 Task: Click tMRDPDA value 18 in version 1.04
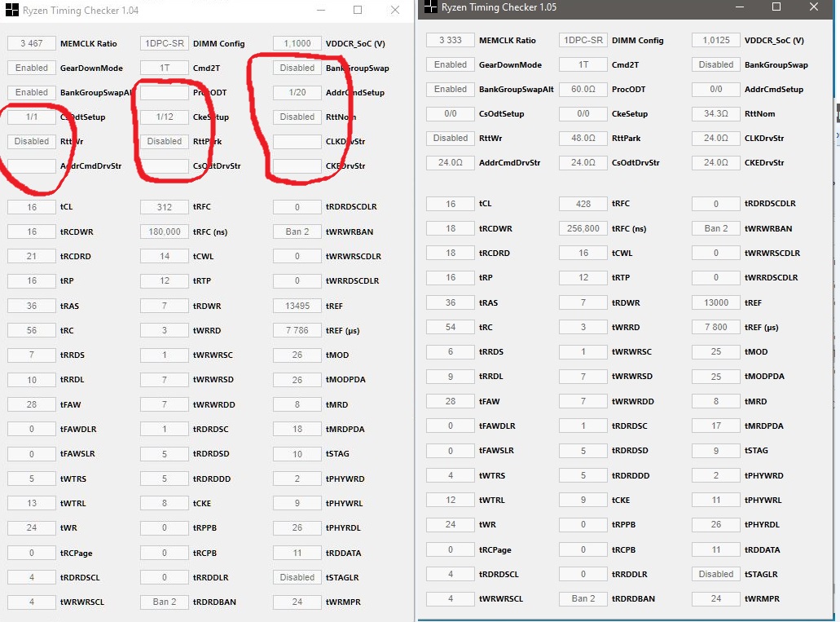pos(297,429)
